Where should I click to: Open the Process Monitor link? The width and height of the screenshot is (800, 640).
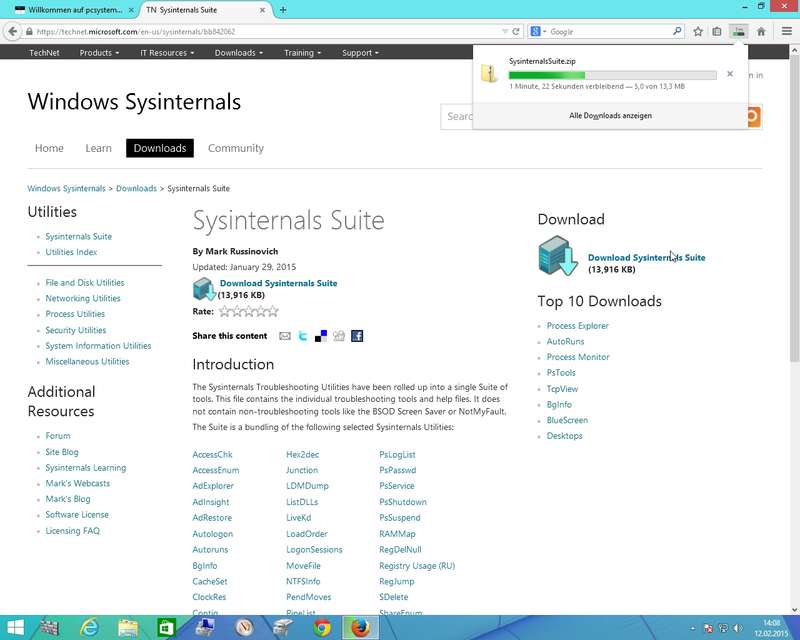(578, 357)
